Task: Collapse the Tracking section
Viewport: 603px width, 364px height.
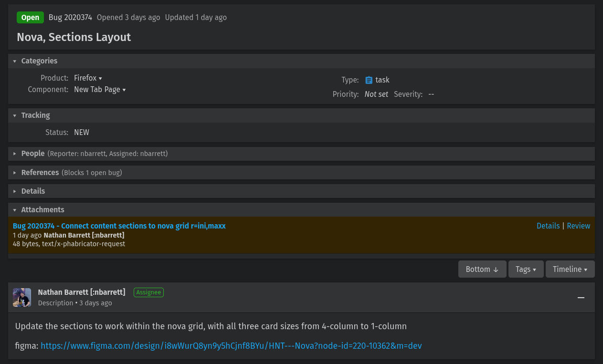Action: (14, 115)
